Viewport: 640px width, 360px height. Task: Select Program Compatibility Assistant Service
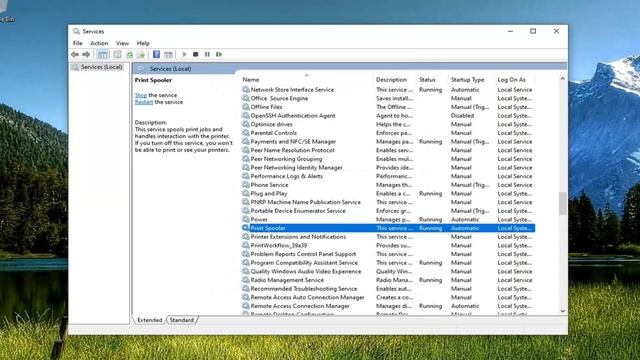388,262
